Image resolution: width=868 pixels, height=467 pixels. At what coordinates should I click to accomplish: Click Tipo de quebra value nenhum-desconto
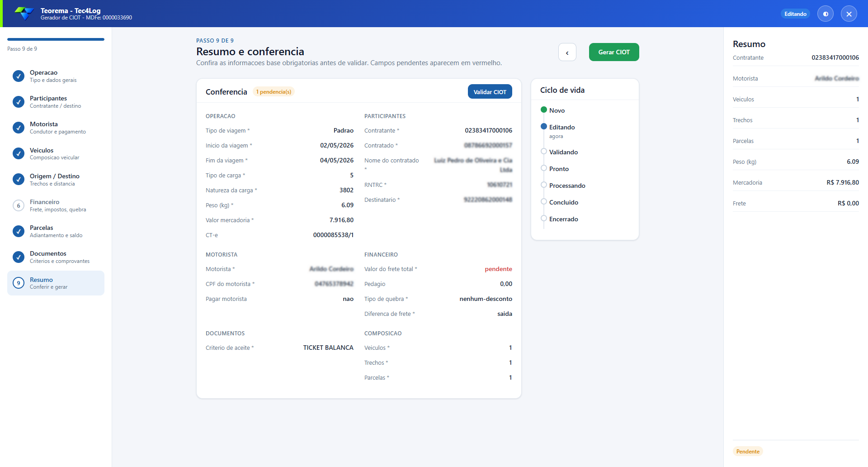pyautogui.click(x=486, y=299)
